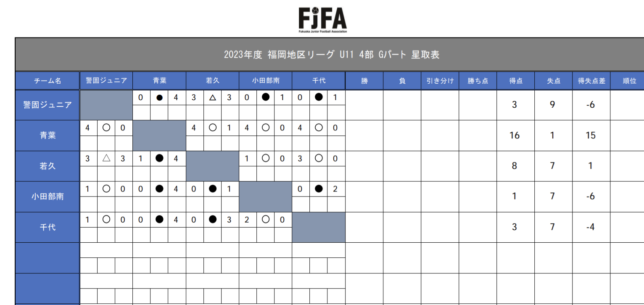Image resolution: width=644 pixels, height=305 pixels.
Task: Click the 引き分け column header
Action: coord(440,81)
